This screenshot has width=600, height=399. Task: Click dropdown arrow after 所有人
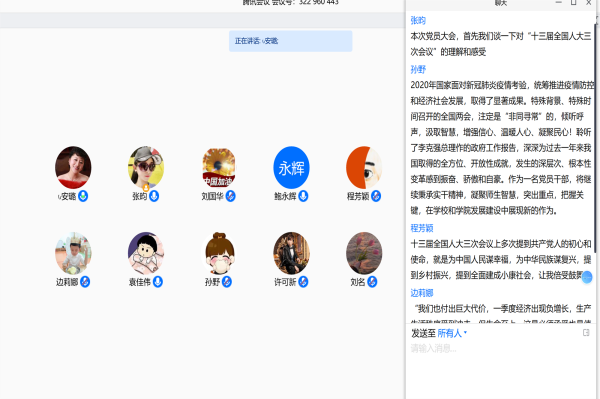pos(465,333)
